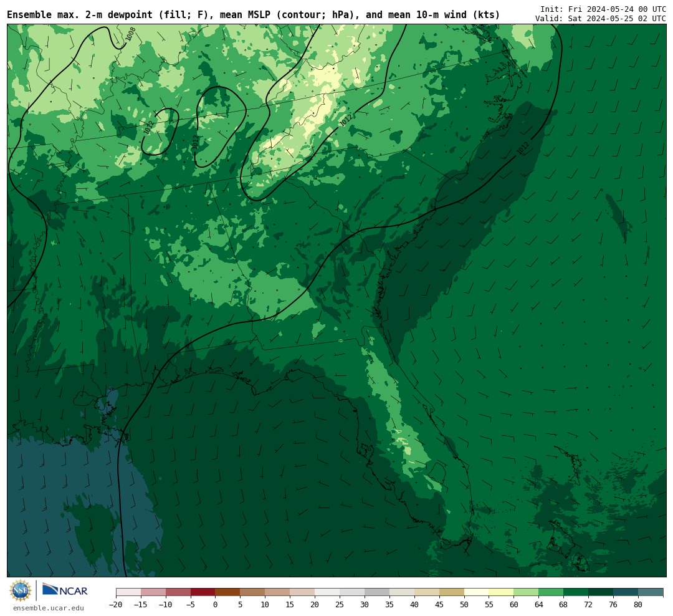Click the colorbar tick label 0
This screenshot has width=673, height=616.
tap(216, 604)
